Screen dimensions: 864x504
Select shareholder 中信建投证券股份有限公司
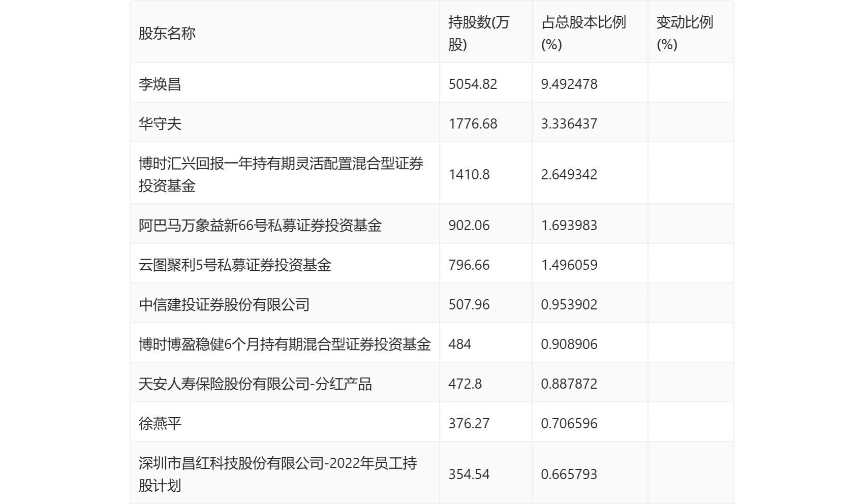[224, 304]
